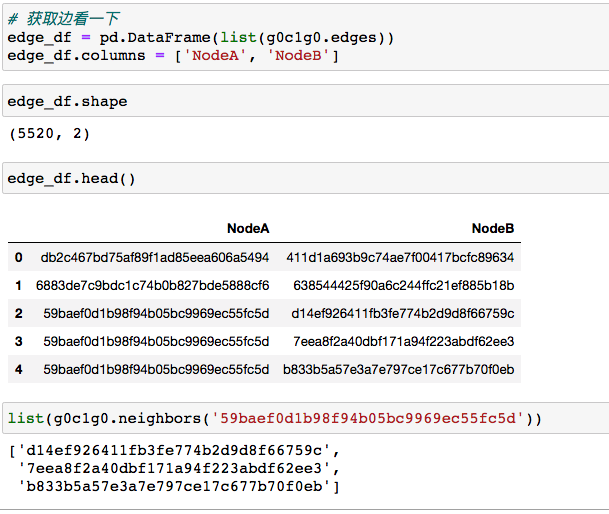The image size is (609, 514).
Task: Click the 'NodeB' string in columns list
Action: (x=298, y=56)
